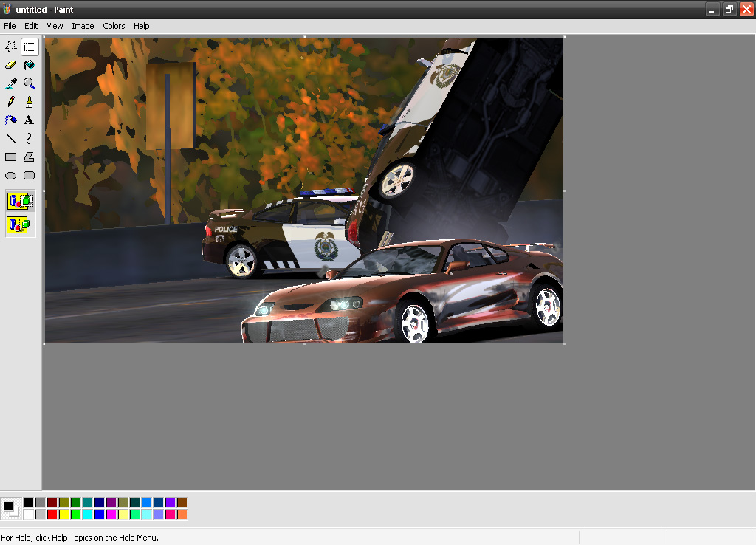Choose the Fill With Color bucket
This screenshot has width=756, height=545.
(30, 65)
